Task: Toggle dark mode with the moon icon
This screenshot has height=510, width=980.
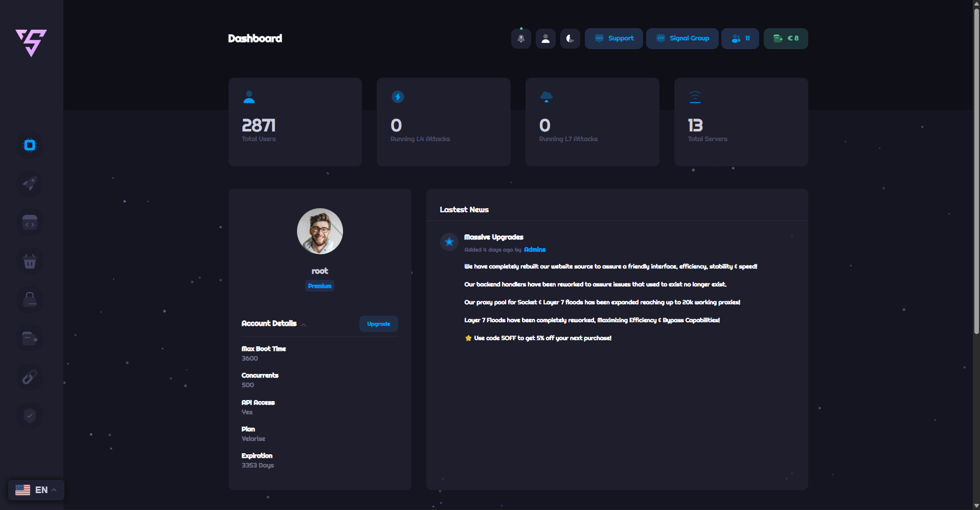Action: tap(570, 39)
